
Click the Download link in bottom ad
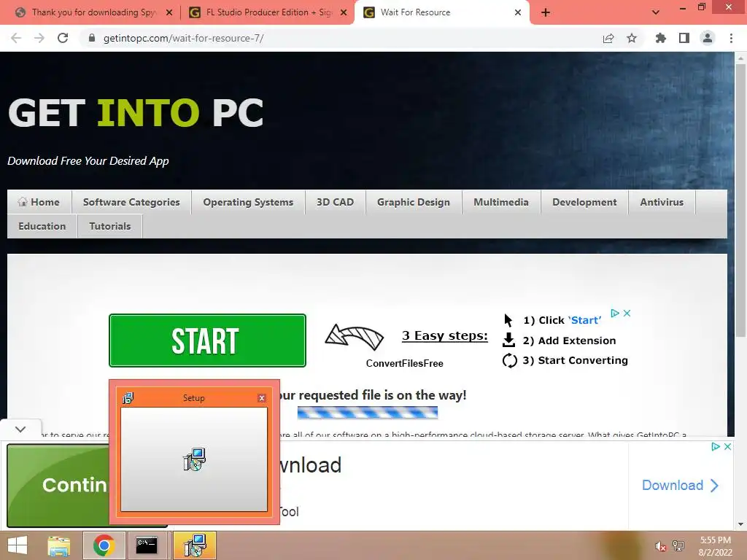(x=680, y=485)
